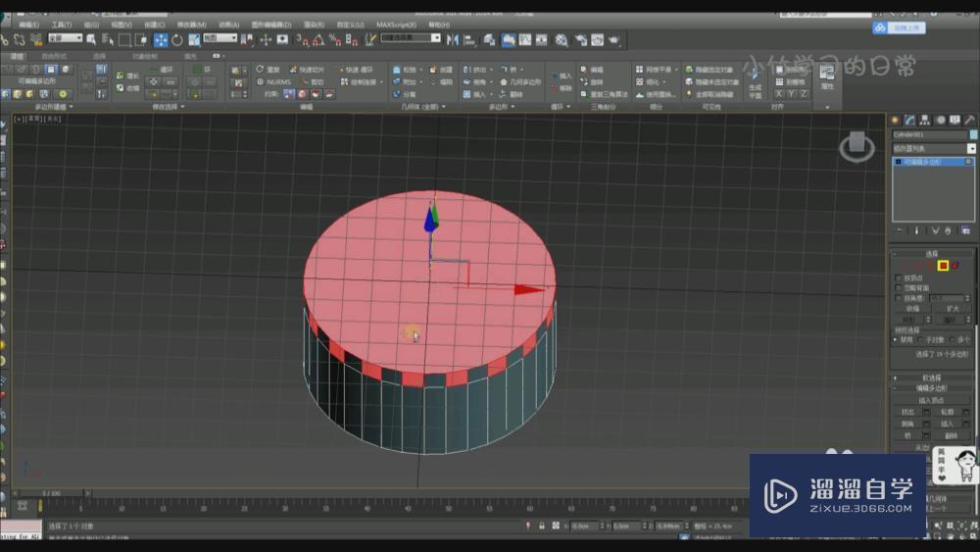Click the Mirror tool icon
Viewport: 980px width, 552px height.
[453, 40]
